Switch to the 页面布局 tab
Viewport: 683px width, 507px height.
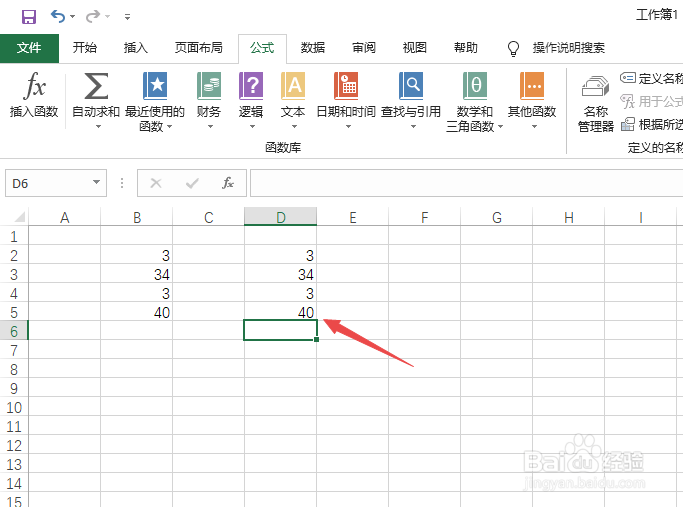[x=199, y=47]
